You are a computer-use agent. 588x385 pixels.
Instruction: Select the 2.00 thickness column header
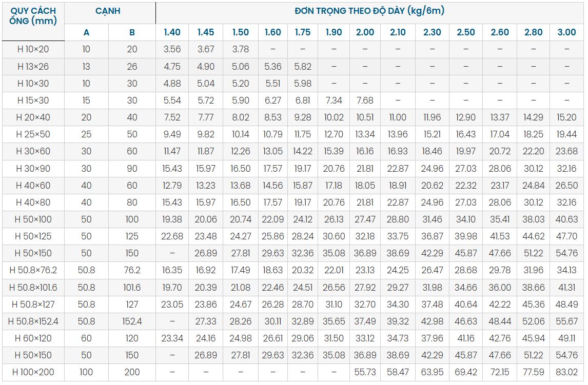365,32
